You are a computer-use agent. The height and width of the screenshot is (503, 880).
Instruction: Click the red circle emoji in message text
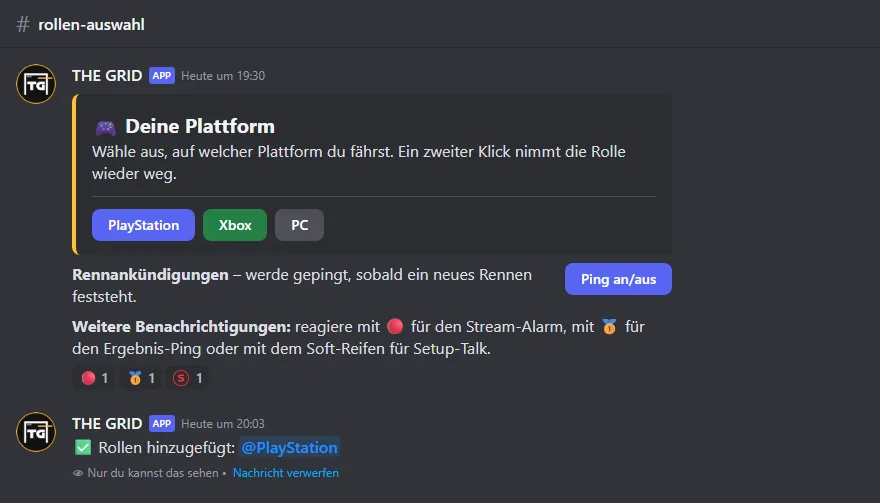tap(395, 326)
